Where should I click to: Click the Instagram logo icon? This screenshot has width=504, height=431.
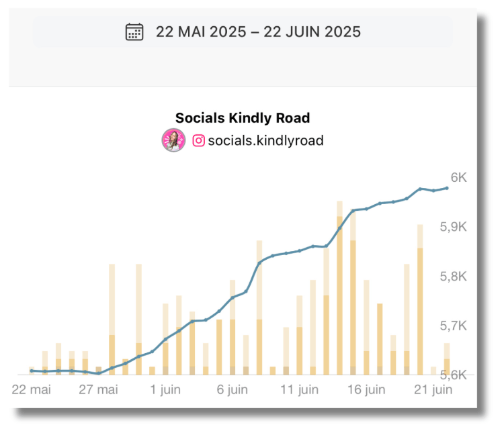coord(199,140)
